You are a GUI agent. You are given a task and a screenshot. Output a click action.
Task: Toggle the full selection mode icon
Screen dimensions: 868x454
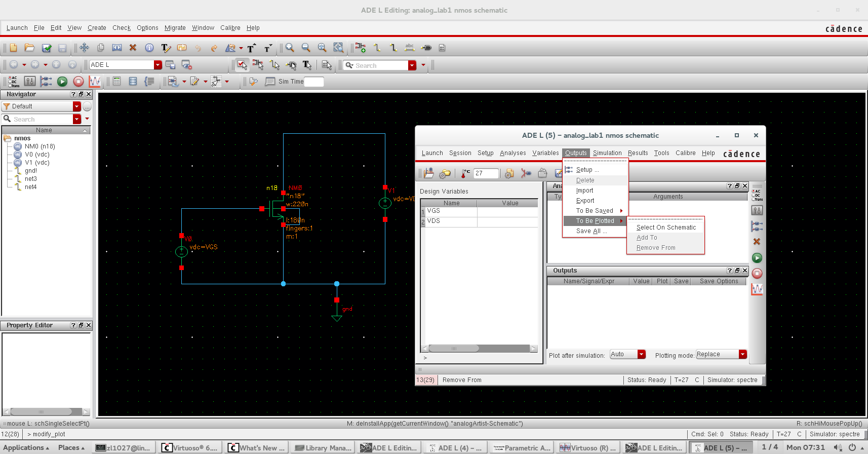[242, 65]
